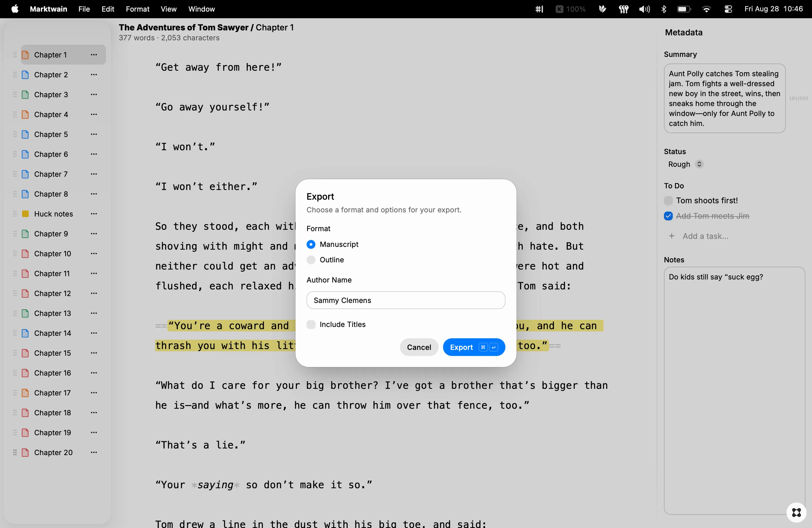Open the Status dropdown showing Rough
Screen dimensions: 812x528
pos(686,164)
